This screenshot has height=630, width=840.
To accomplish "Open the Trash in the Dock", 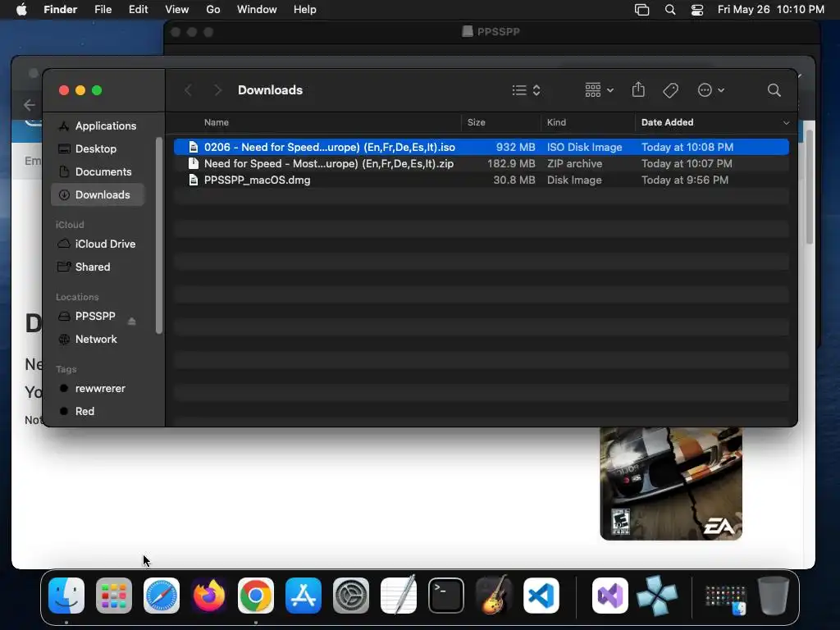I will 773,596.
